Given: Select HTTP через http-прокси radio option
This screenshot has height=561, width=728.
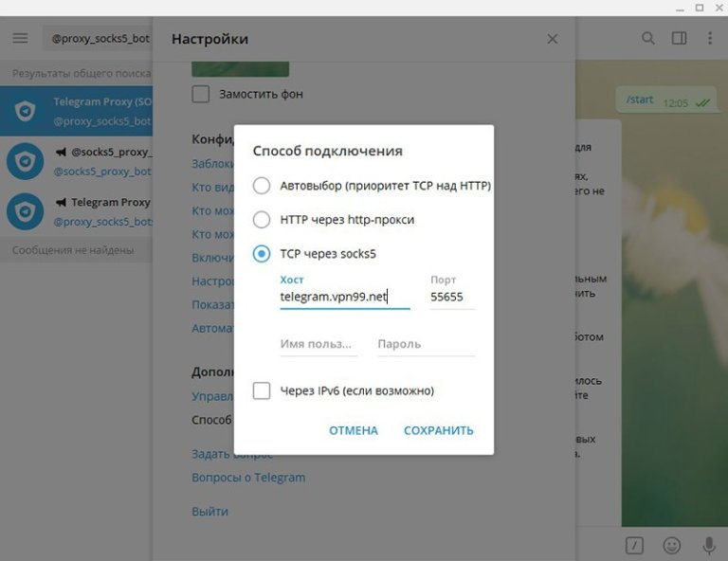Looking at the screenshot, I should 262,220.
